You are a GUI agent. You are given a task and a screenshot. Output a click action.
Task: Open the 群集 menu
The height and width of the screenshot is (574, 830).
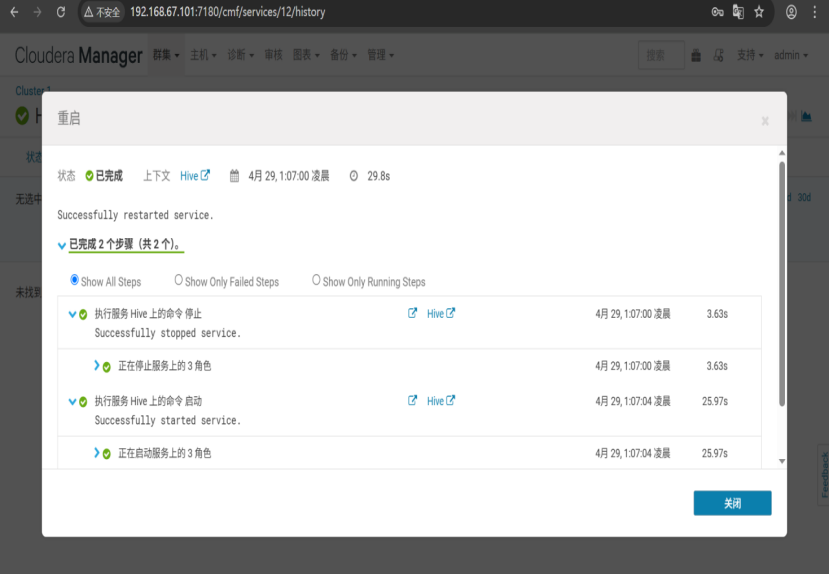coord(166,55)
